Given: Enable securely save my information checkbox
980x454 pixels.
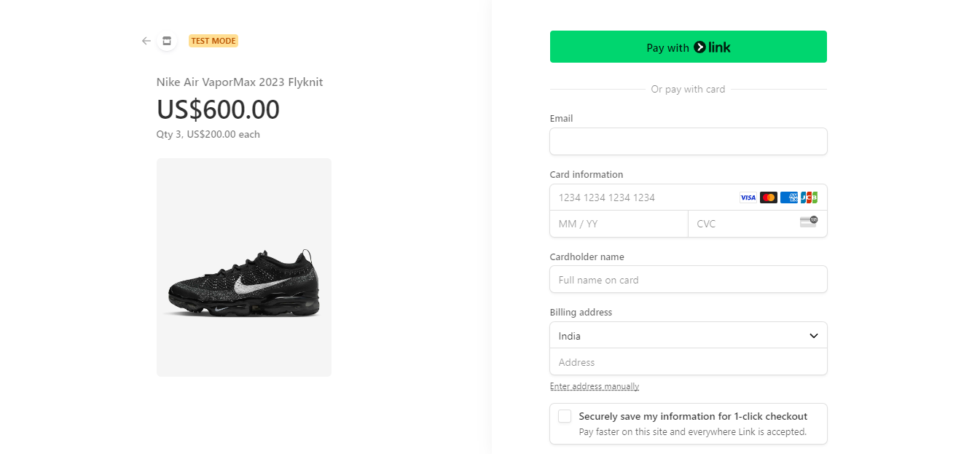Looking at the screenshot, I should pos(565,416).
